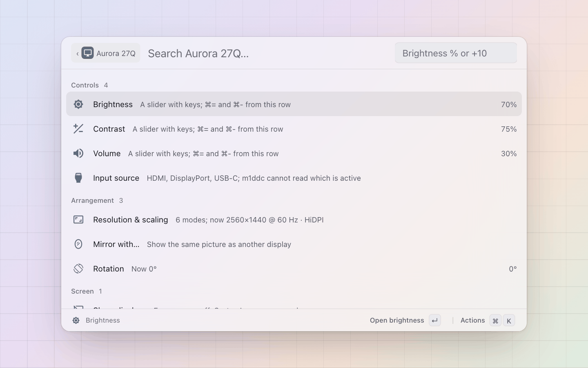This screenshot has height=368, width=588.
Task: Click the 70% brightness value
Action: 509,104
